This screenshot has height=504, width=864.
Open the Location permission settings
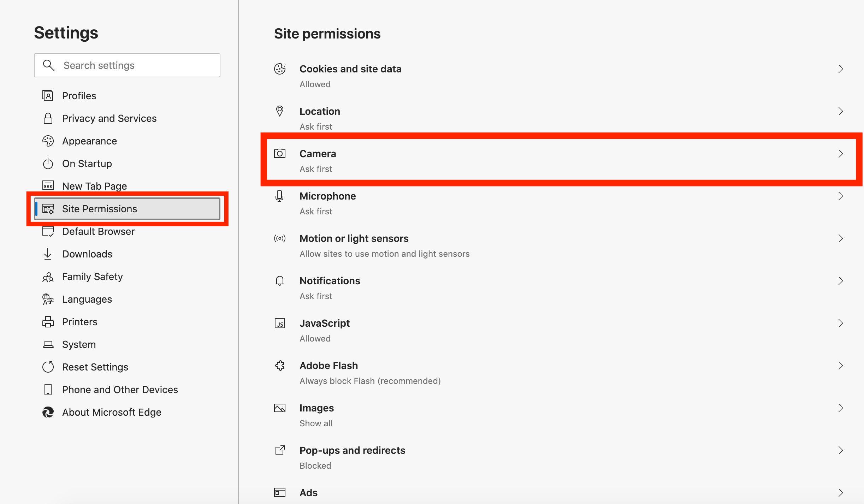(x=320, y=111)
